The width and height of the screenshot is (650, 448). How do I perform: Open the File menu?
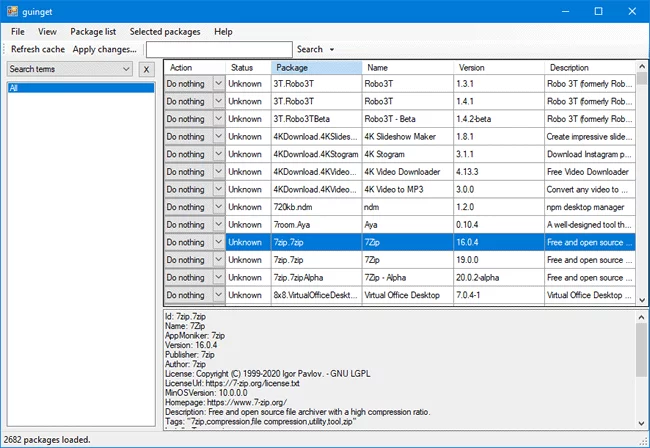(18, 31)
